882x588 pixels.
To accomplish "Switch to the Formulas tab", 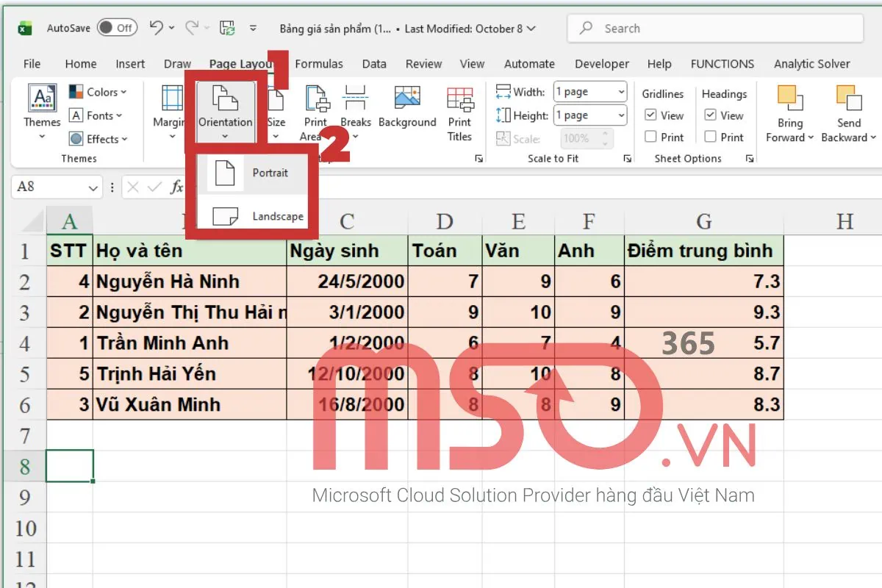I will click(319, 64).
